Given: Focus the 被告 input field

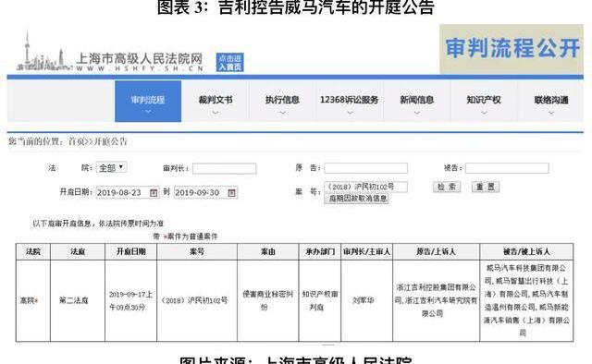Looking at the screenshot, I should [507, 168].
